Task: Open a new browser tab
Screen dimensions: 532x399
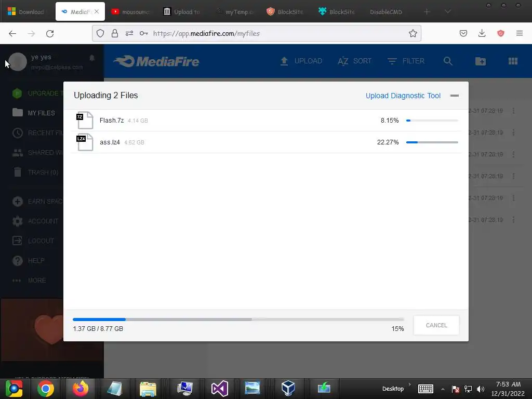Action: pos(427,11)
